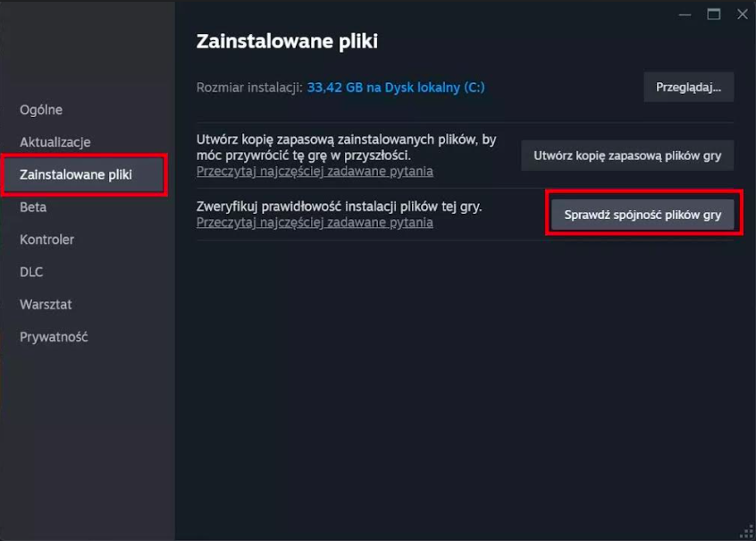This screenshot has width=756, height=541.
Task: Click the Rozmiar instalacji label
Action: 249,88
